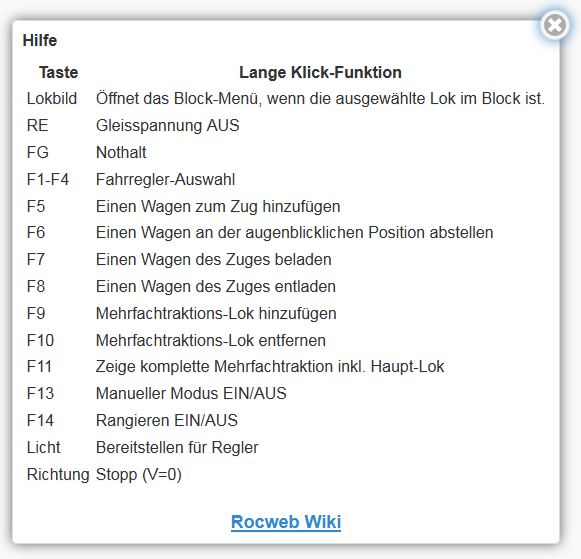The image size is (581, 559).
Task: Click the Fahrregler-Auswahl description text
Action: [165, 180]
